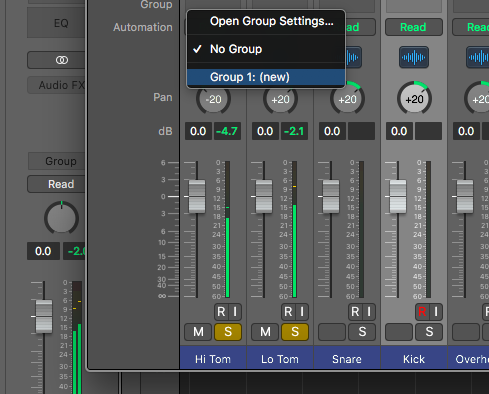Open the left inspector Group slot
The height and width of the screenshot is (394, 489).
click(56, 161)
